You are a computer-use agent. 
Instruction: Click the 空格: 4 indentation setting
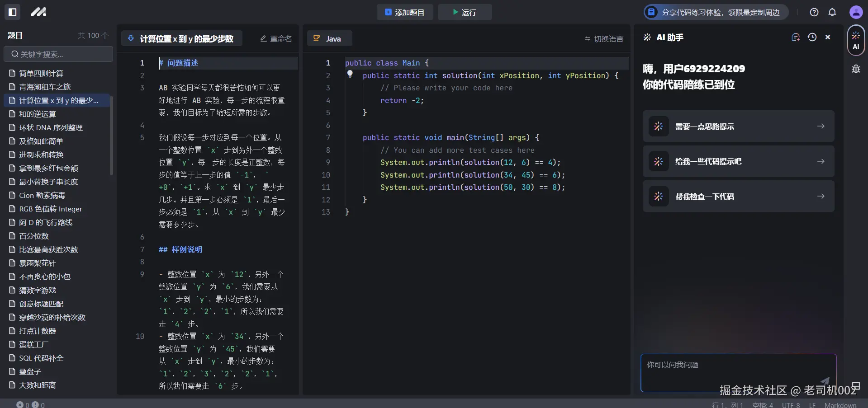coord(763,405)
